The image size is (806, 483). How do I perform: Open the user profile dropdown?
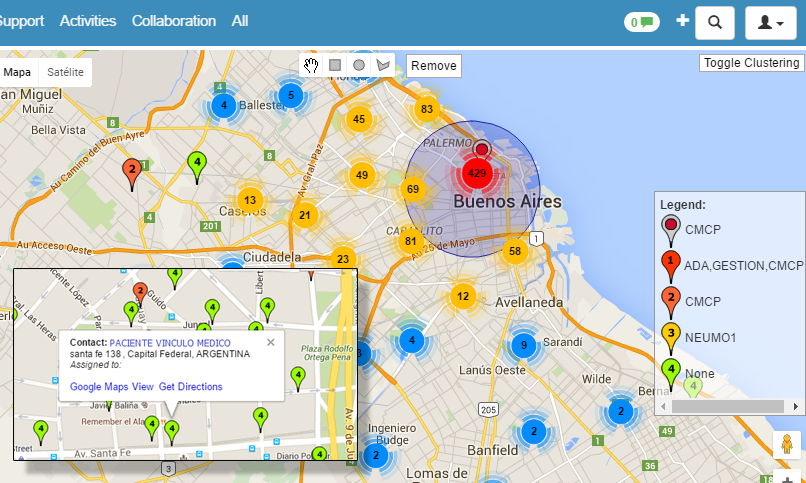coord(771,22)
